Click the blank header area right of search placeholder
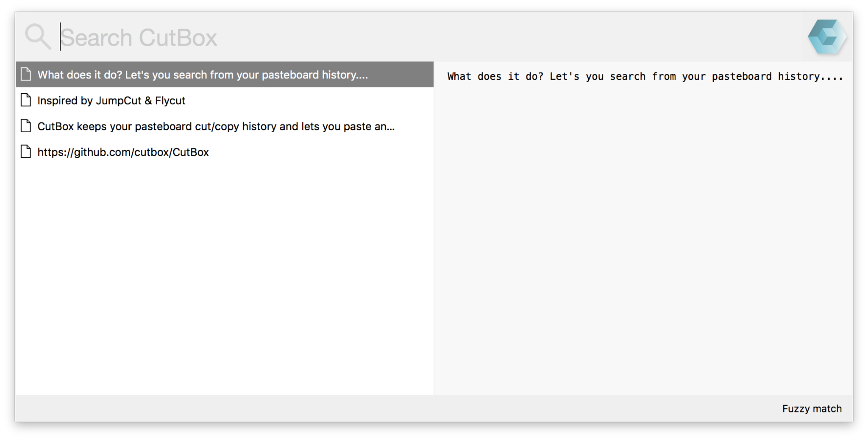This screenshot has width=868, height=440. 509,37
